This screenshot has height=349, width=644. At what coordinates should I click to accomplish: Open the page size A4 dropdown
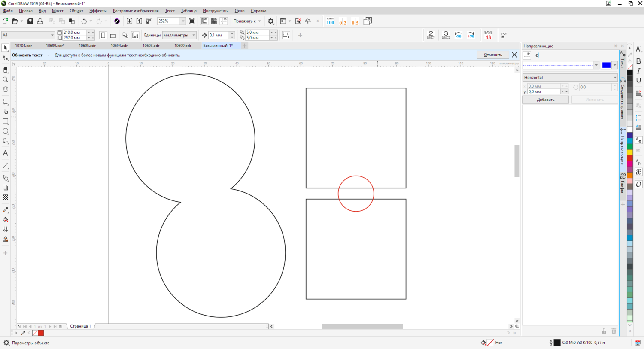click(x=52, y=35)
